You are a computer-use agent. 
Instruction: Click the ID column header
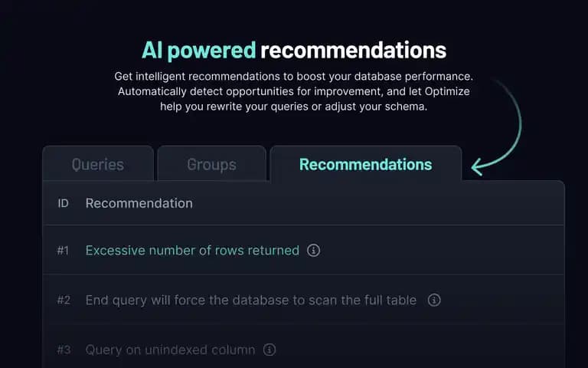click(63, 203)
